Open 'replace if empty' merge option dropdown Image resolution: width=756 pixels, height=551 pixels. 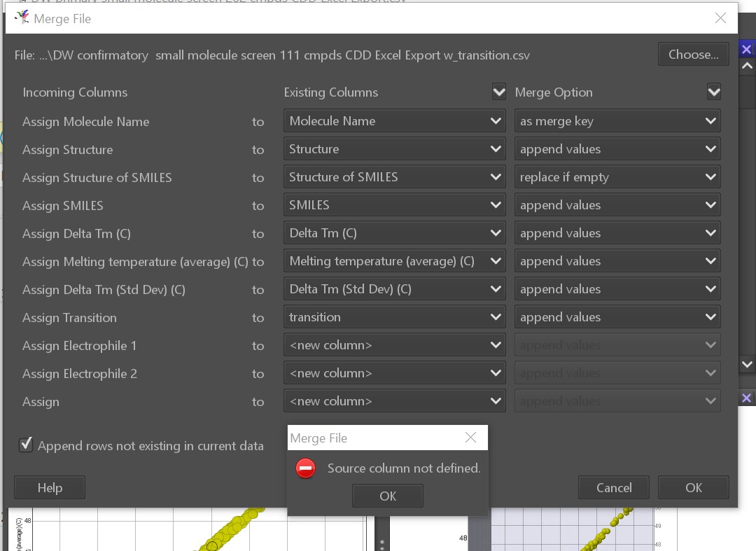[x=617, y=177]
